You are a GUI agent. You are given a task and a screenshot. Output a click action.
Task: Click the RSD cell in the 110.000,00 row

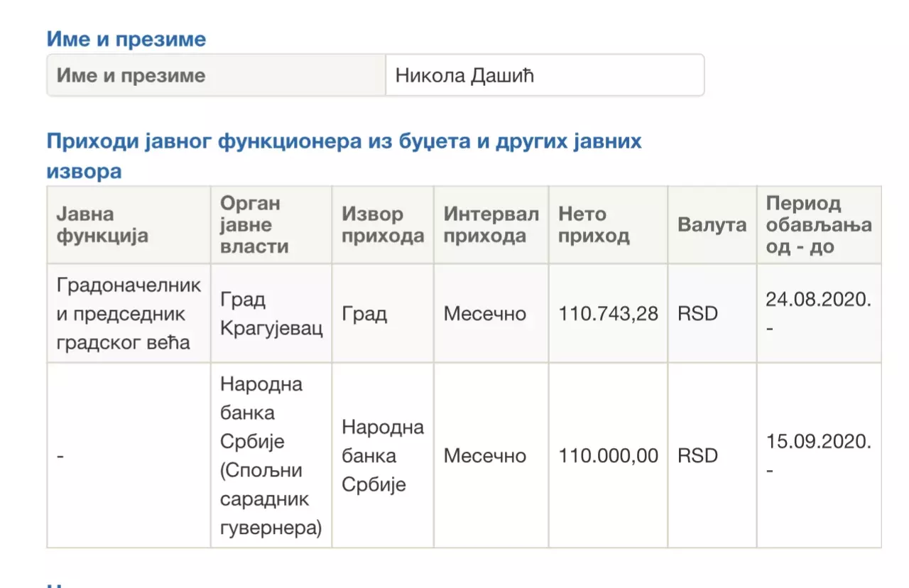697,455
